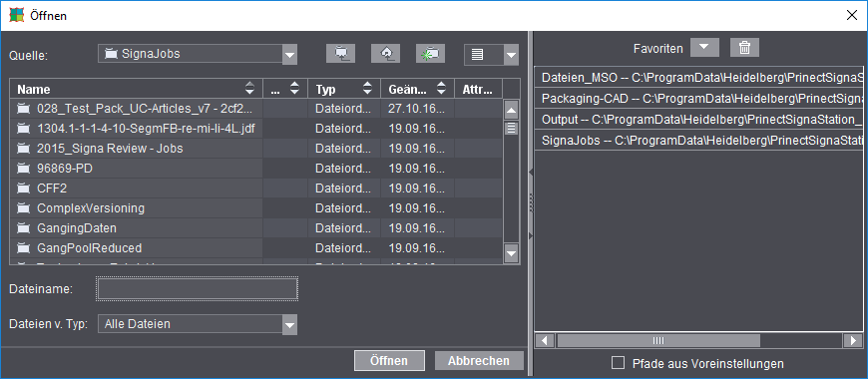Viewport: 868px width, 379px height.
Task: Enable Pfade aus Voreinstellungen checkbox
Action: [618, 363]
